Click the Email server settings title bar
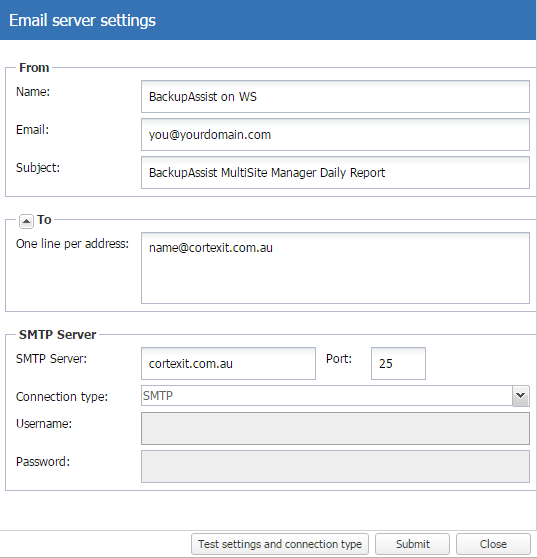537x558 pixels. 268,20
